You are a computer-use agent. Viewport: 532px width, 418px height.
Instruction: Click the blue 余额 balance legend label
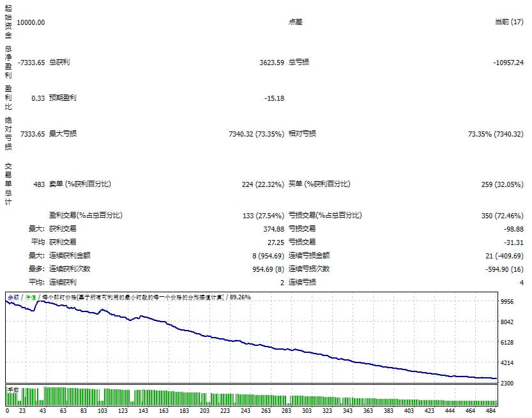point(13,297)
